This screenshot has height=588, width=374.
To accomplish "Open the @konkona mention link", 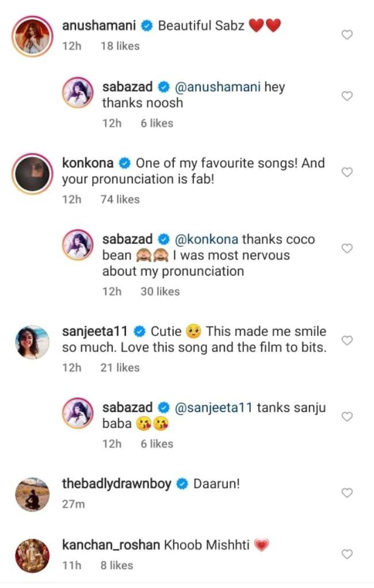I will (x=205, y=239).
